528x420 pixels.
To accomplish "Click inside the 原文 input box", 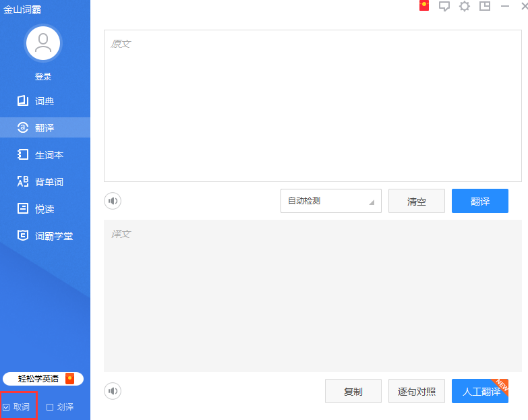I will (312, 106).
